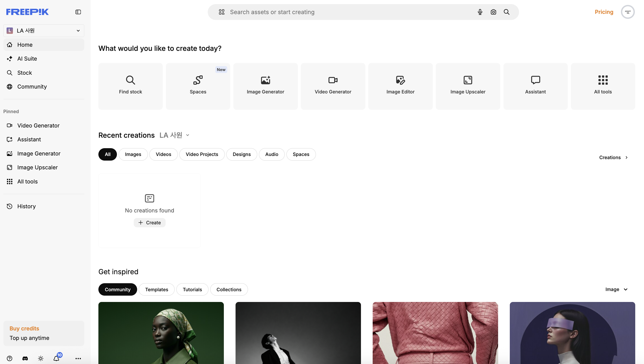Open the three-dot more options icon

click(x=78, y=358)
